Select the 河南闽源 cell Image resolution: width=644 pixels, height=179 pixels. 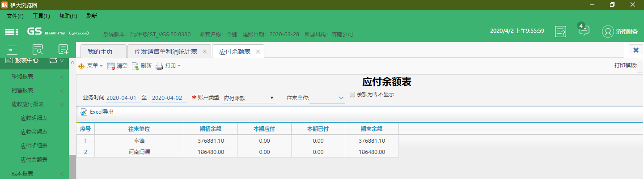point(139,152)
